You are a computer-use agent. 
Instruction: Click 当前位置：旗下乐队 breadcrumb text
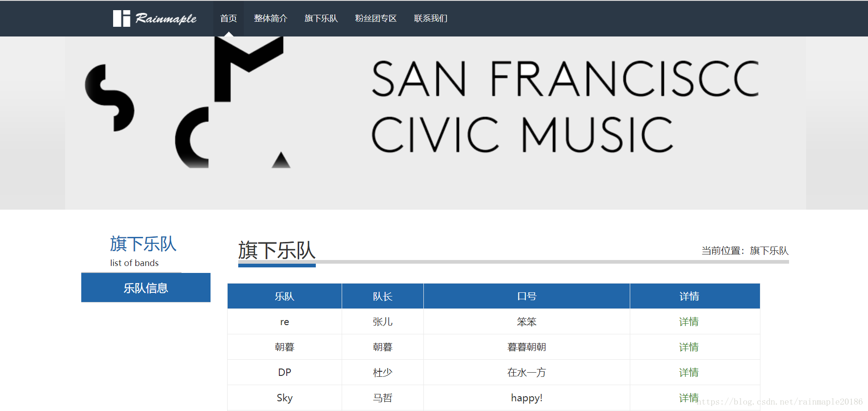745,250
